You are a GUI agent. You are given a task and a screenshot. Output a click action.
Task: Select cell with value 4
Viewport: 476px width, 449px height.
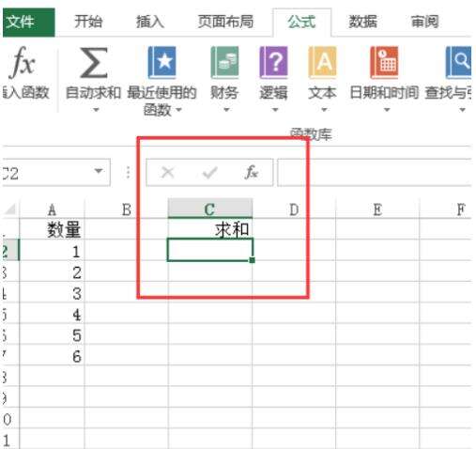point(52,313)
